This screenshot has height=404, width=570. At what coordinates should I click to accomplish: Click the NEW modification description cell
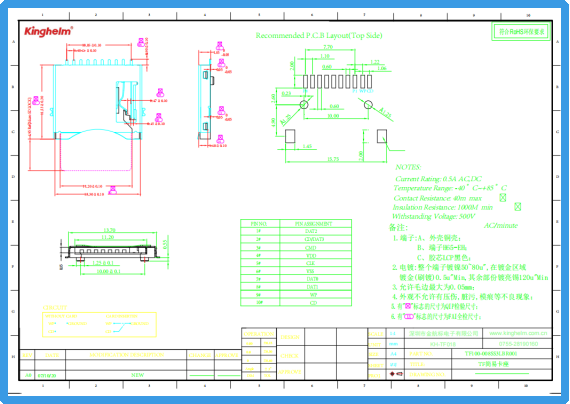click(x=137, y=375)
